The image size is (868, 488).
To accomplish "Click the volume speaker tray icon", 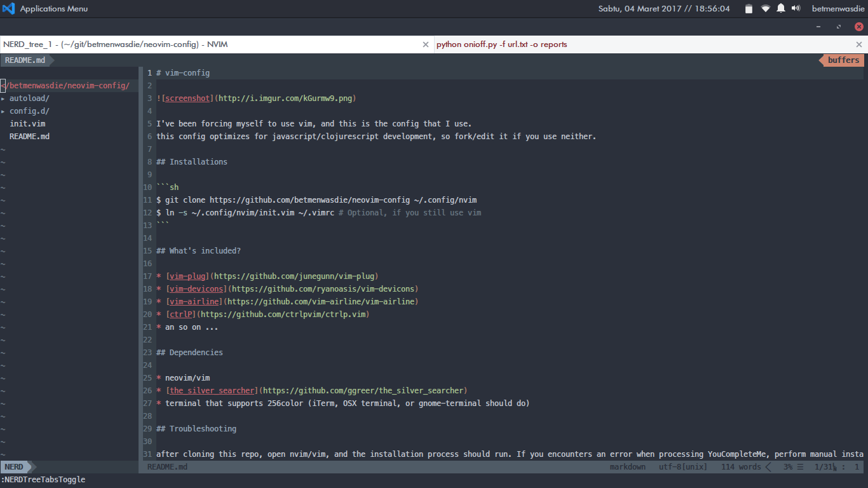I will [x=796, y=9].
